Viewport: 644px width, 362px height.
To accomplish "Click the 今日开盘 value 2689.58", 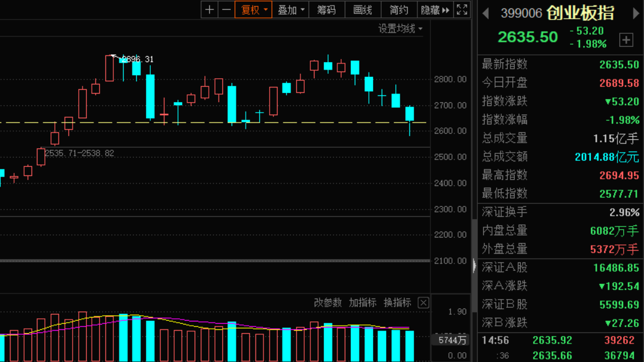I will click(x=619, y=83).
